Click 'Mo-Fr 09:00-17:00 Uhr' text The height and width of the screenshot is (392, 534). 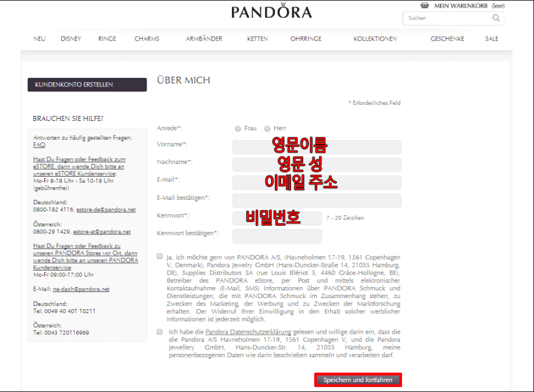(63, 275)
